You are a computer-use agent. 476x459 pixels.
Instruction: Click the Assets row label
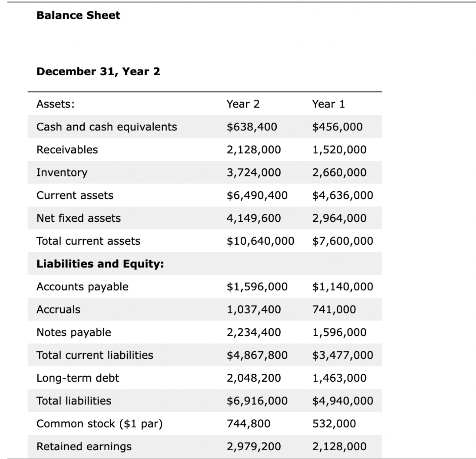tap(55, 104)
